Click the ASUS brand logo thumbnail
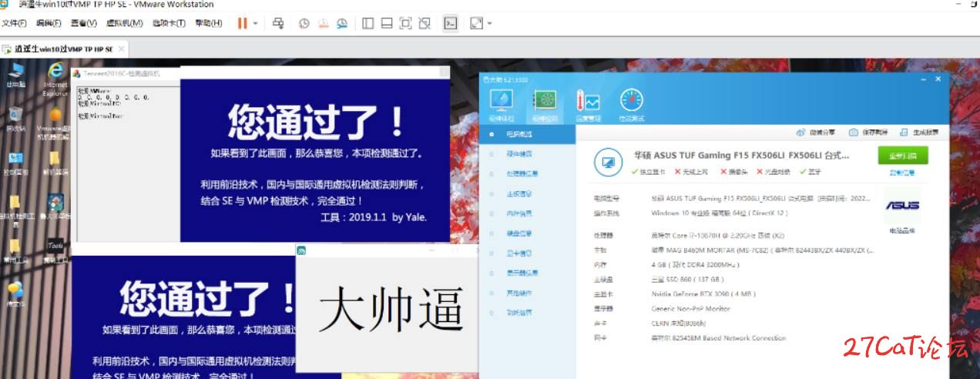Viewport: 980px width, 379px height. [x=902, y=206]
